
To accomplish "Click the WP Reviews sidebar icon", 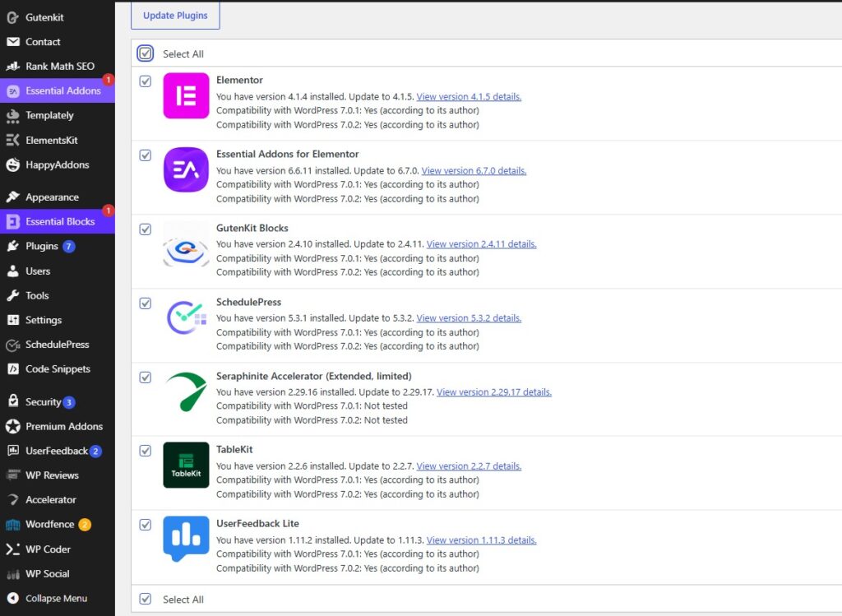I will pyautogui.click(x=13, y=475).
